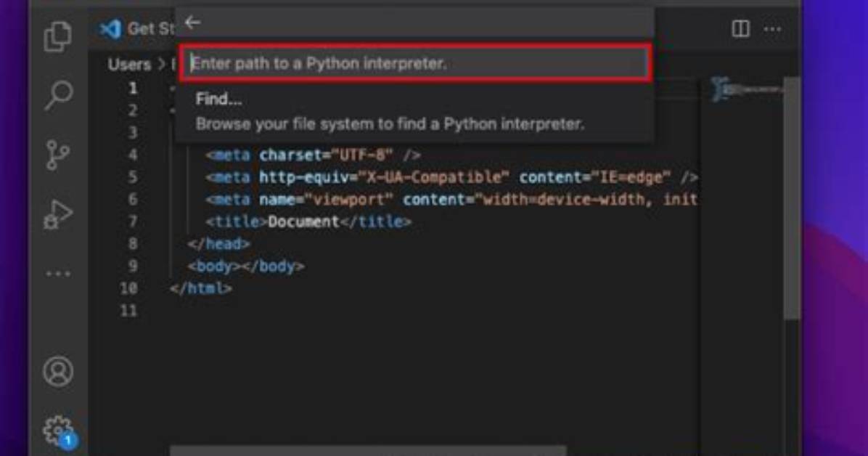Click the closing html tag
Screen dimensions: 868x456
pos(201,288)
